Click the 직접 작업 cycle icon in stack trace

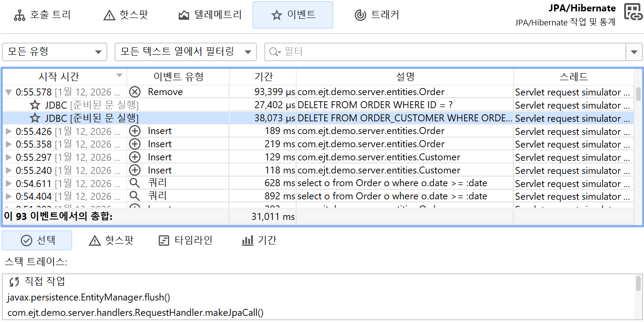click(x=14, y=282)
